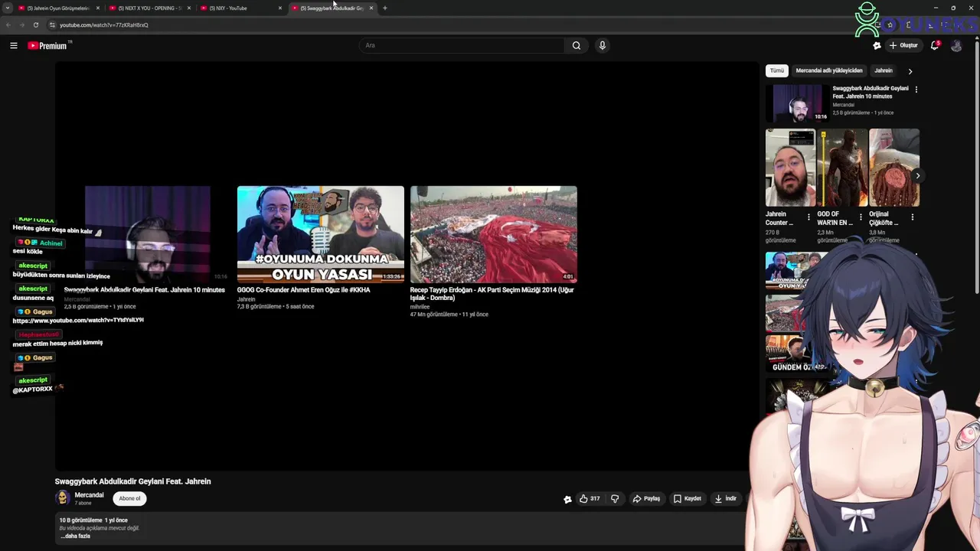Open title GOOG Co-Founder Ahmet Eren Oğuz
Viewport: 980px width, 551px height.
click(304, 290)
